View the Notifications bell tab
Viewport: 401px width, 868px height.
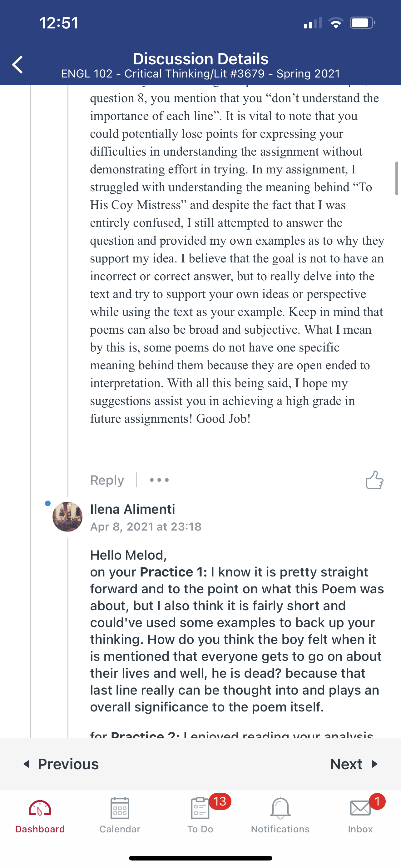pyautogui.click(x=280, y=815)
